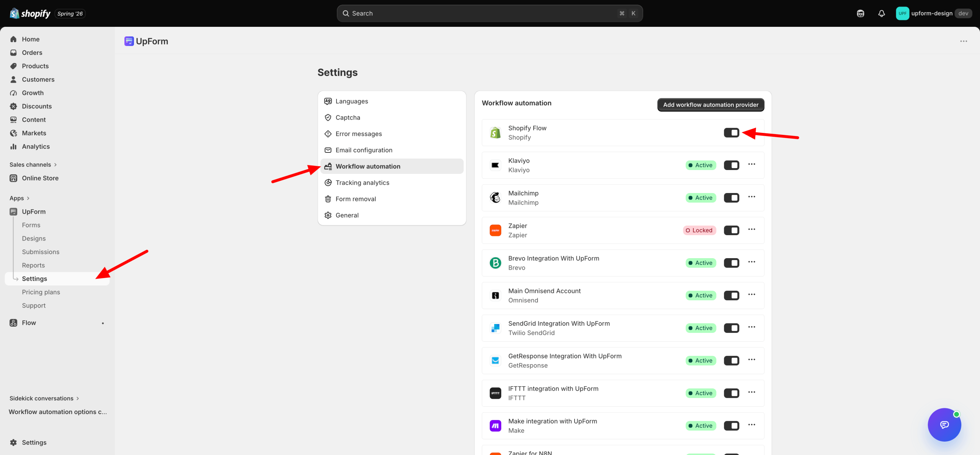Open Tracking analytics settings
Viewport: 980px width, 455px height.
click(392, 183)
